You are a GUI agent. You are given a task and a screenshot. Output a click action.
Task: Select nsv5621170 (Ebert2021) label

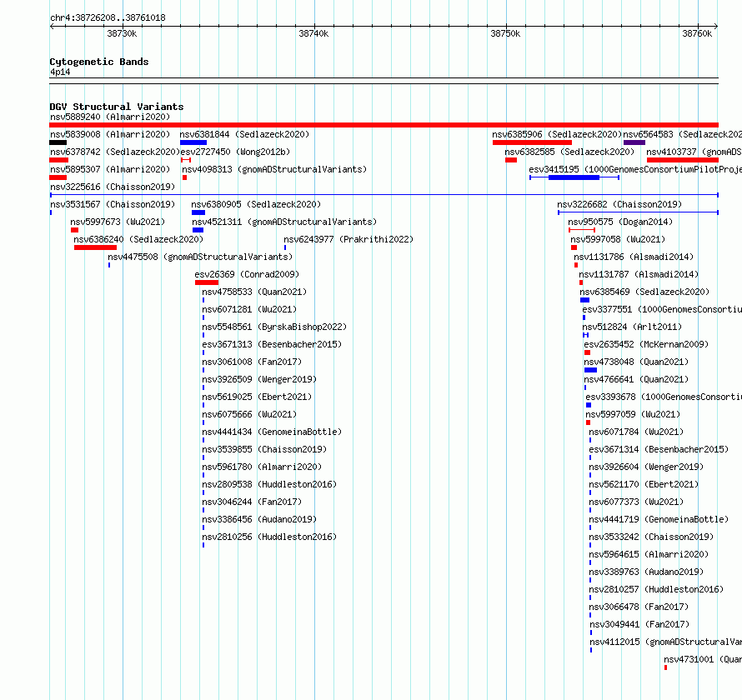(644, 484)
